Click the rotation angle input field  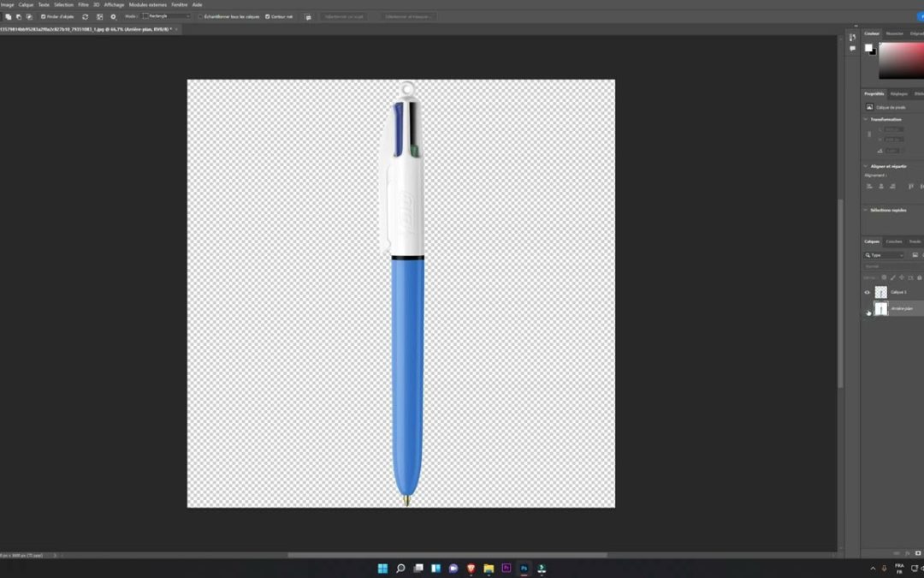pyautogui.click(x=893, y=151)
